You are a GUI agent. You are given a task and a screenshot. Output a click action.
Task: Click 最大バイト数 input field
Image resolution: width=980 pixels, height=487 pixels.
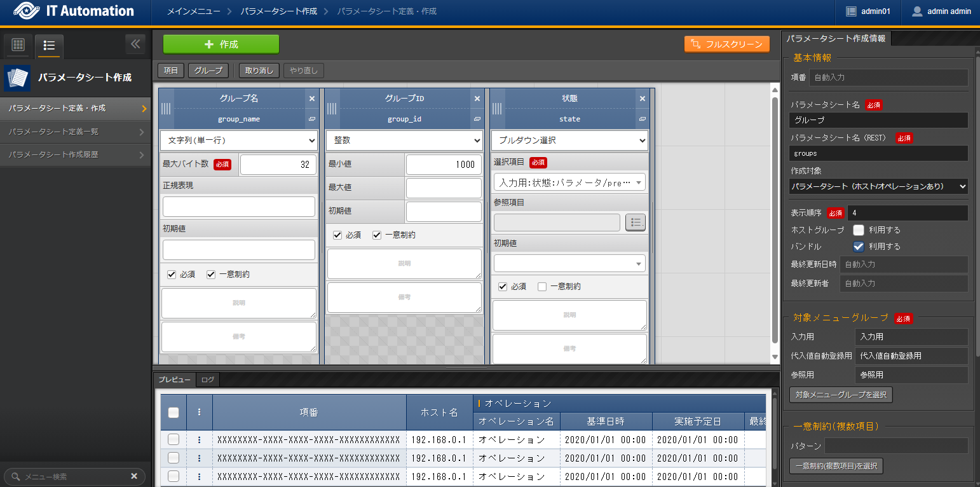point(278,165)
